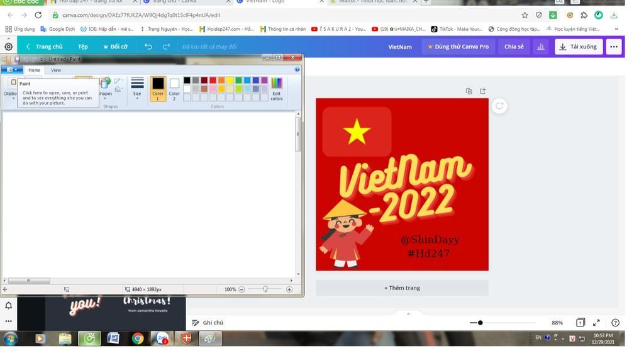Click the Chia sẻ share button
Image resolution: width=644 pixels, height=351 pixels.
[514, 47]
